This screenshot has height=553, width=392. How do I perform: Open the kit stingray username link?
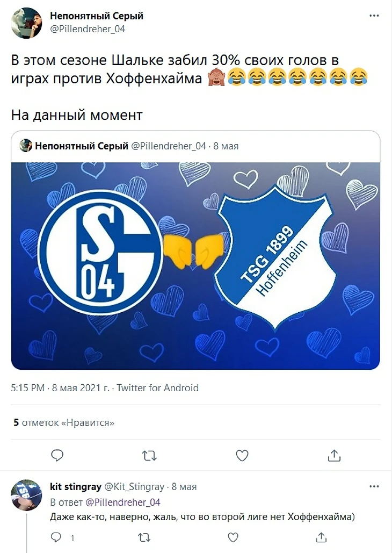pos(75,487)
